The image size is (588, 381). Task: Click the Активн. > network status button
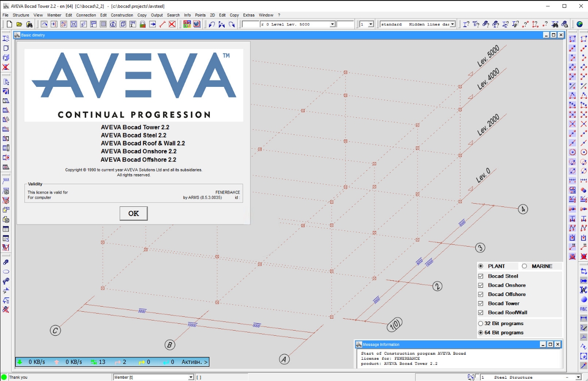[x=195, y=362]
